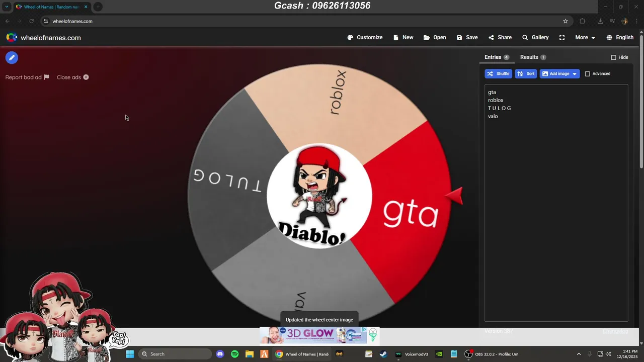This screenshot has height=362, width=644.
Task: Open the Customize palette option
Action: coord(365,38)
